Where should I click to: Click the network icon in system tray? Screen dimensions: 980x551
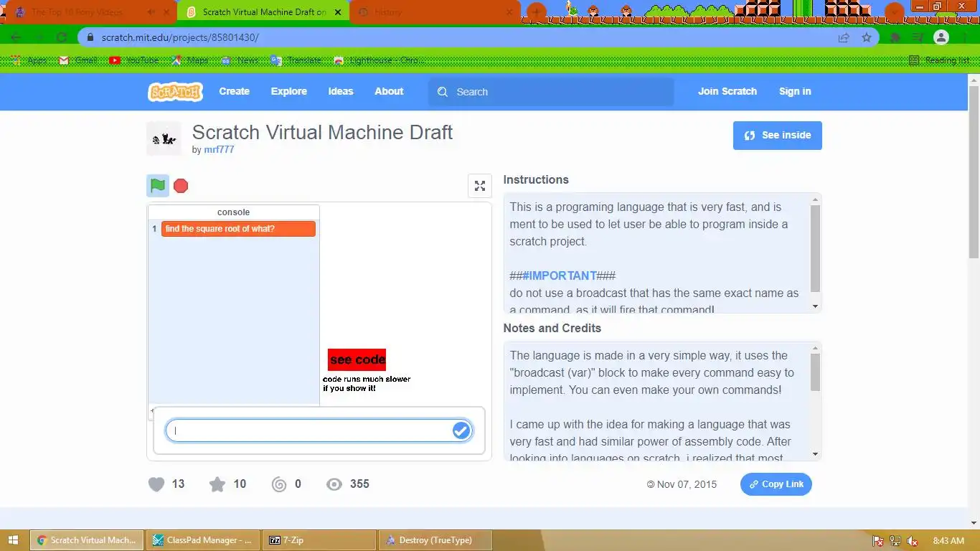[895, 541]
